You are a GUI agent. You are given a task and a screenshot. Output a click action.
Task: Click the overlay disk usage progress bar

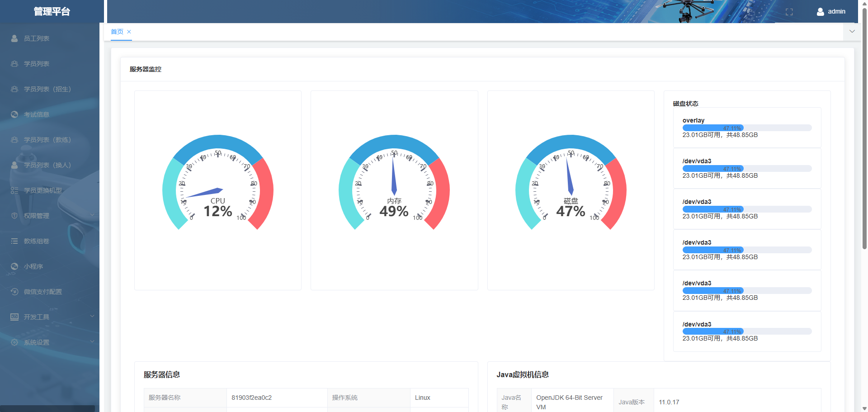(x=747, y=128)
